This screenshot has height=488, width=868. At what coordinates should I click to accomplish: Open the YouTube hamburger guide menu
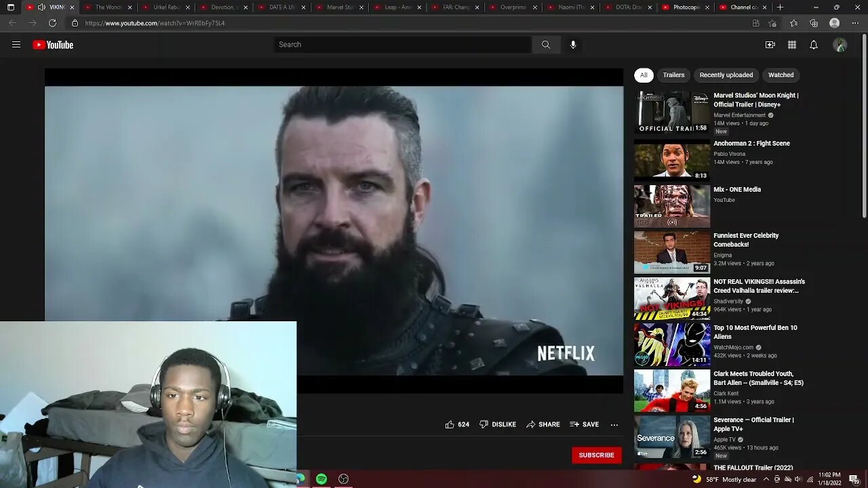(16, 45)
